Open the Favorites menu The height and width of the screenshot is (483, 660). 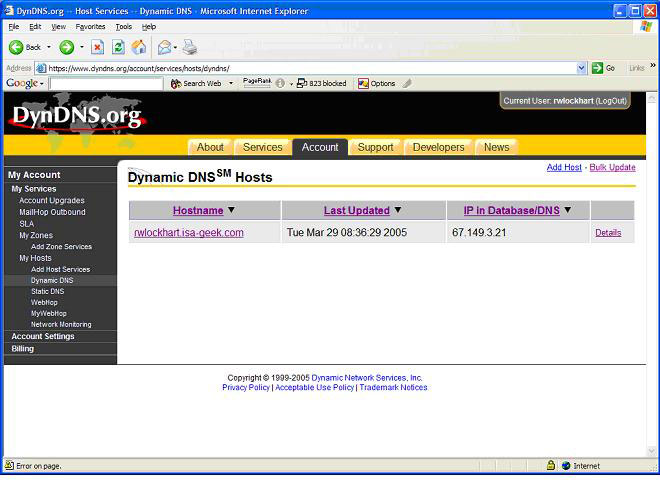(90, 27)
